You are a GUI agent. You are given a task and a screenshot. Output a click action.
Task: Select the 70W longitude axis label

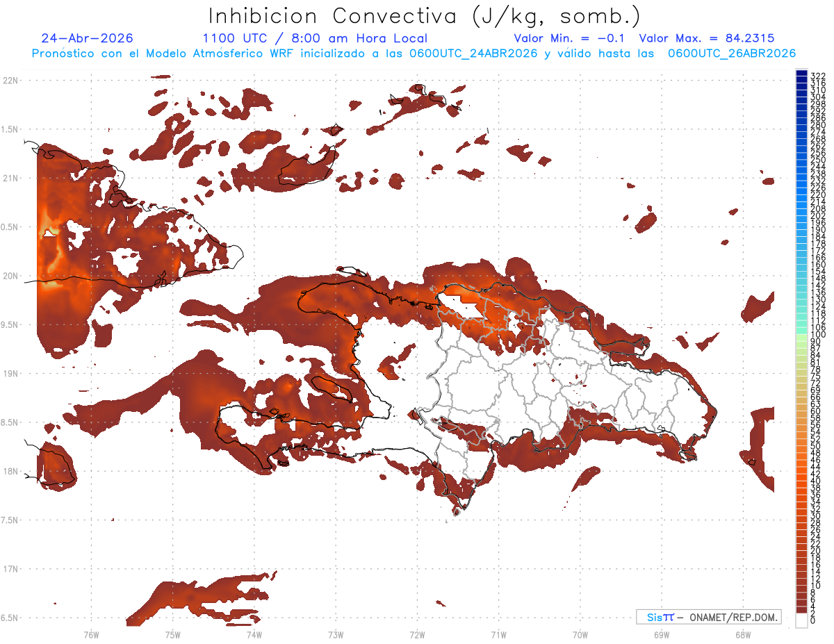580,634
